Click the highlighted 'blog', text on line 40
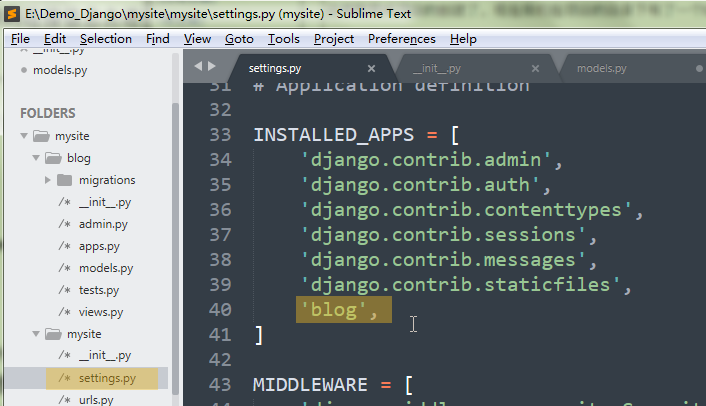This screenshot has height=406, width=706. (x=344, y=310)
